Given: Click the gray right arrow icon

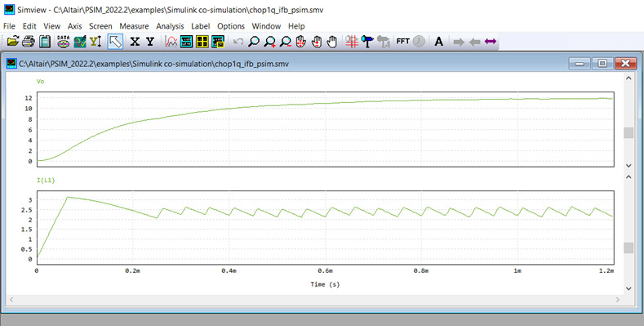Looking at the screenshot, I should tap(459, 42).
